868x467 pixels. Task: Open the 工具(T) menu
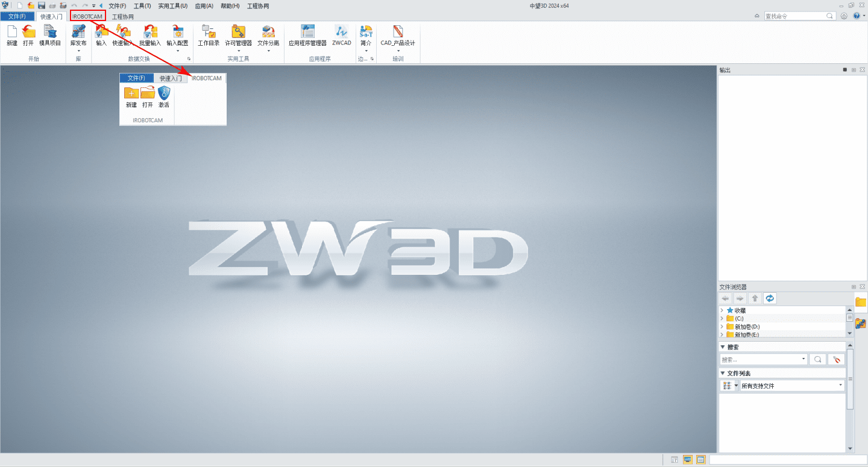142,5
